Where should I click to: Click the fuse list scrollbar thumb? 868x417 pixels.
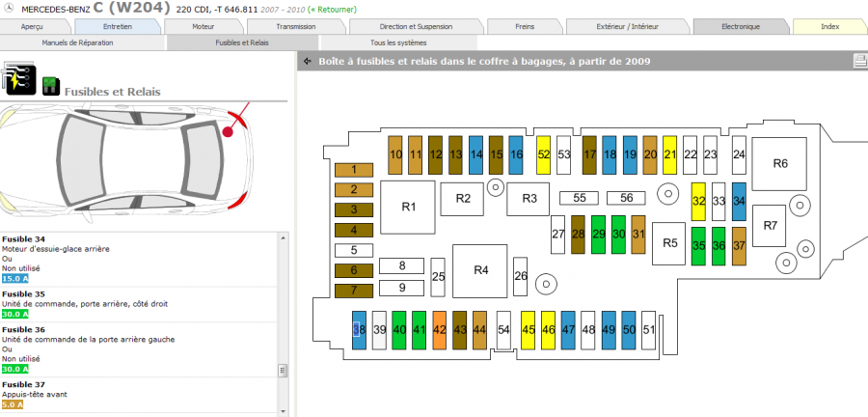pyautogui.click(x=283, y=370)
